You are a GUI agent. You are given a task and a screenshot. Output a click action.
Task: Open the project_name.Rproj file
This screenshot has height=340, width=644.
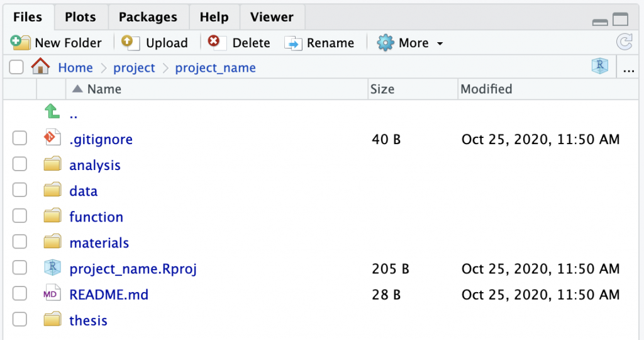pyautogui.click(x=133, y=269)
